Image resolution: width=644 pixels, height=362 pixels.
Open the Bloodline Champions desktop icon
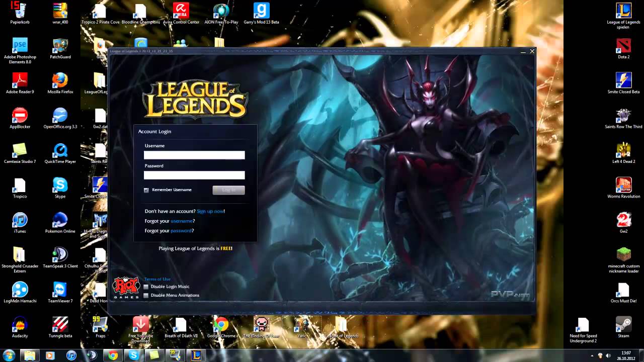[x=141, y=13]
